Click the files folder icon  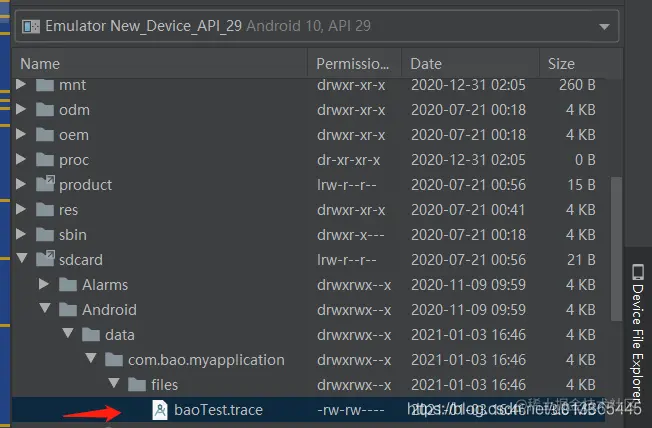tap(137, 385)
